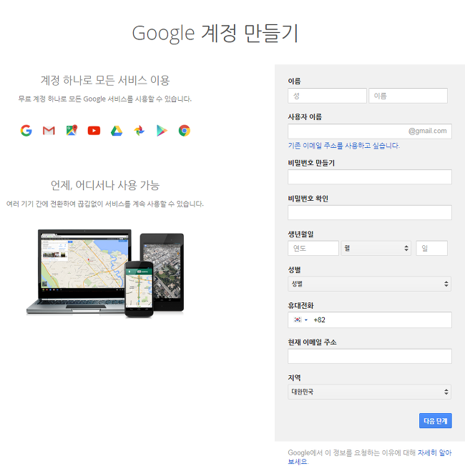Click the 생년월일 label
The width and height of the screenshot is (465, 476).
pyautogui.click(x=300, y=234)
